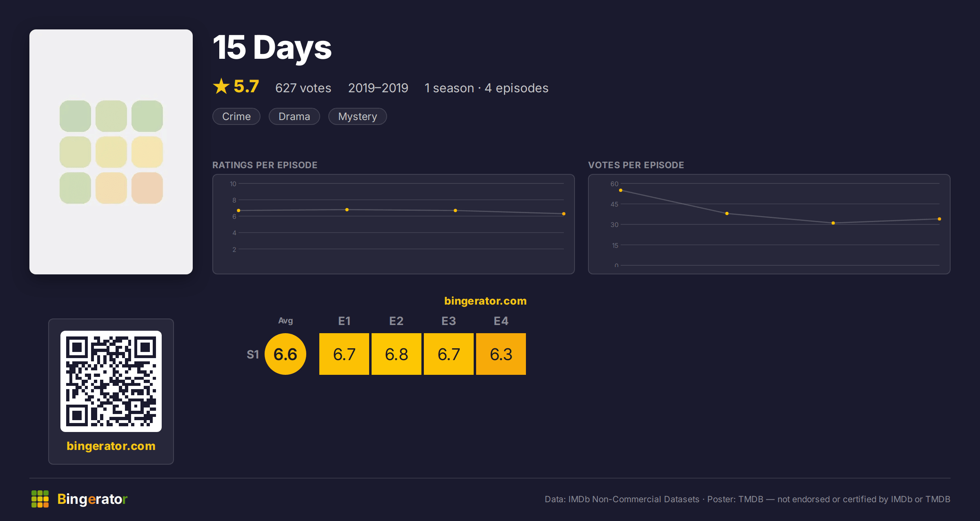Viewport: 980px width, 521px height.
Task: Click the QR code image
Action: click(111, 381)
